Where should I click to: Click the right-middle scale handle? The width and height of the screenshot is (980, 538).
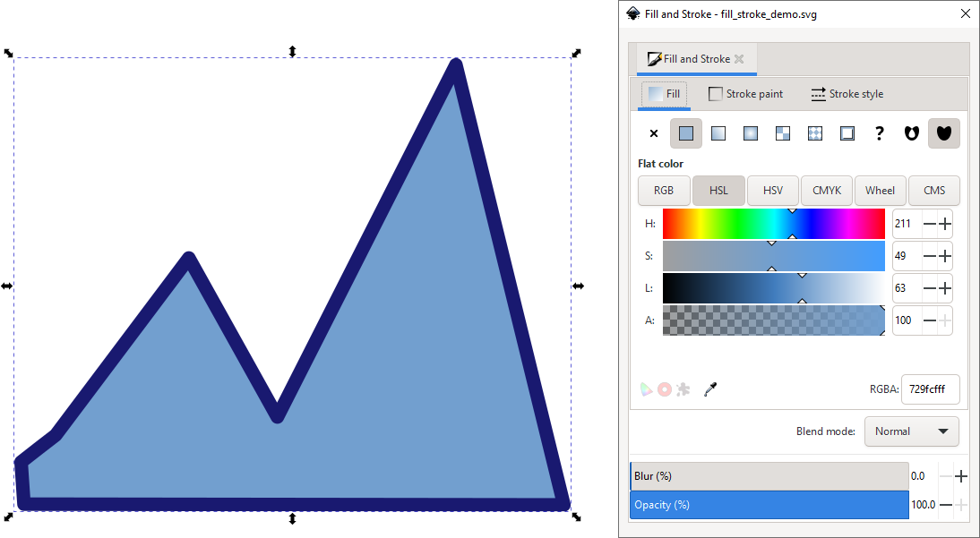578,286
